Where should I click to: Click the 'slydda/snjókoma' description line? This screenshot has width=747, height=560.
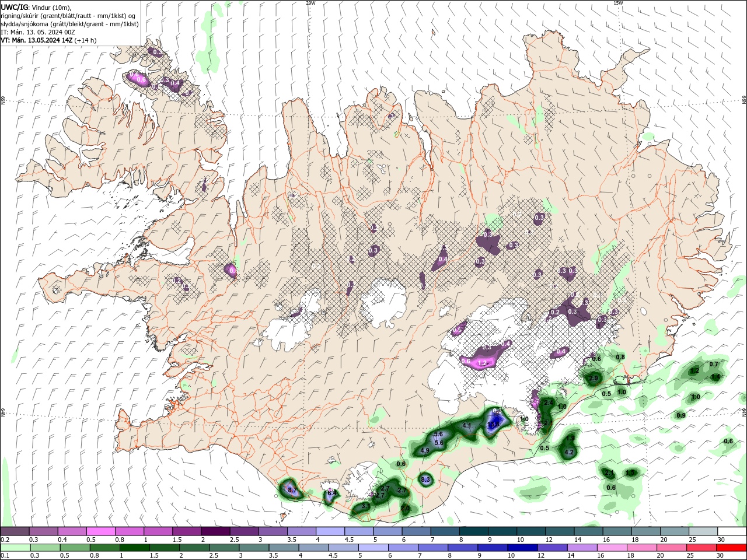(69, 24)
